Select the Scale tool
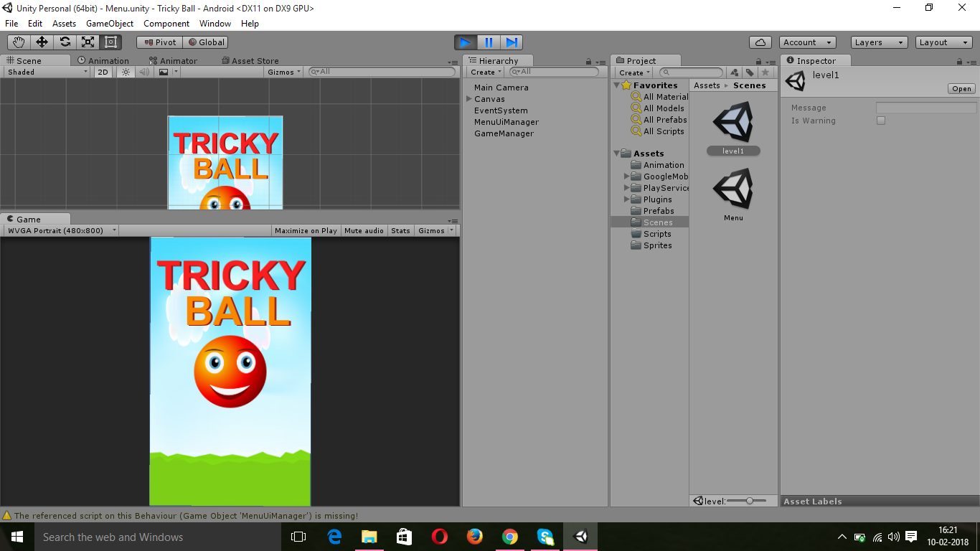The height and width of the screenshot is (551, 980). tap(88, 42)
